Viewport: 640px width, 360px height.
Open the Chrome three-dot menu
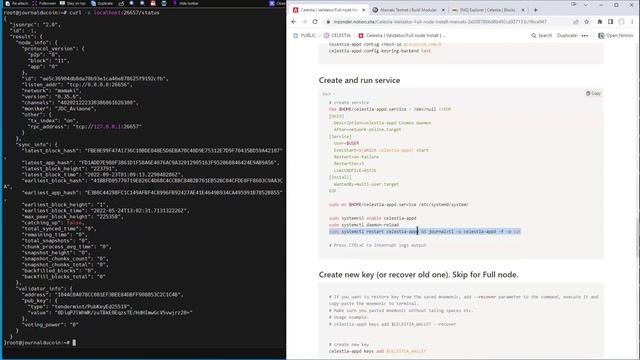click(x=632, y=22)
